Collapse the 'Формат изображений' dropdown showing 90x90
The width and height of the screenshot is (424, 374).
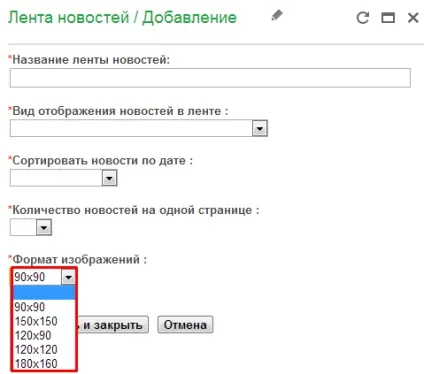click(68, 277)
